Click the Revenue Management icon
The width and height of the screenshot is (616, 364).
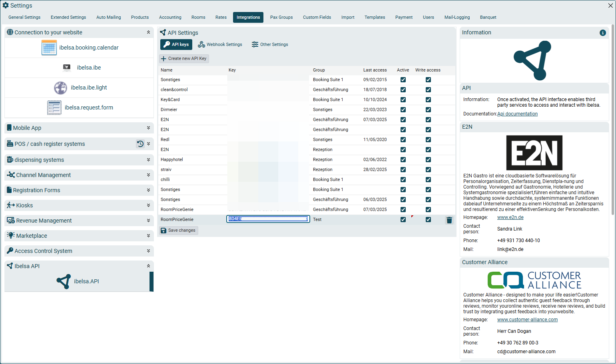11,221
